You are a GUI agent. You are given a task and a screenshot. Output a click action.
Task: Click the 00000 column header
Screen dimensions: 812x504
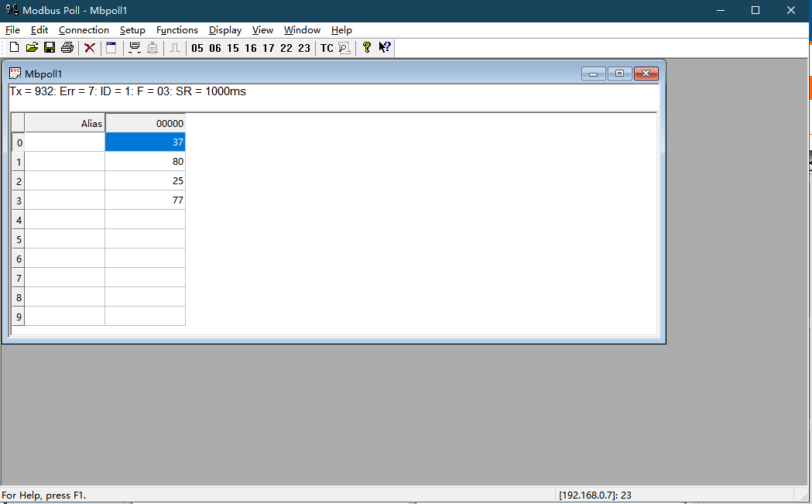(x=145, y=123)
